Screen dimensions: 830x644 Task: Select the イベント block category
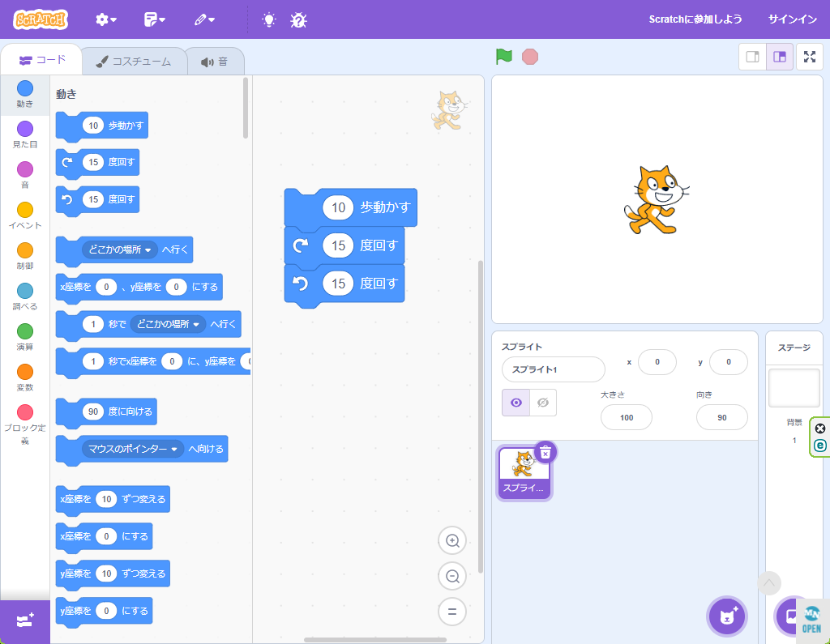pyautogui.click(x=25, y=216)
